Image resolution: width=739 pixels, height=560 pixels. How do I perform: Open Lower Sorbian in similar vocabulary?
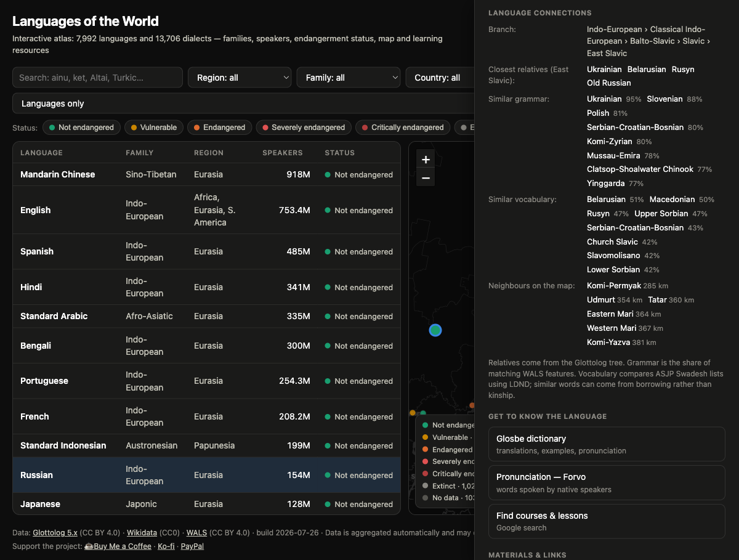614,269
